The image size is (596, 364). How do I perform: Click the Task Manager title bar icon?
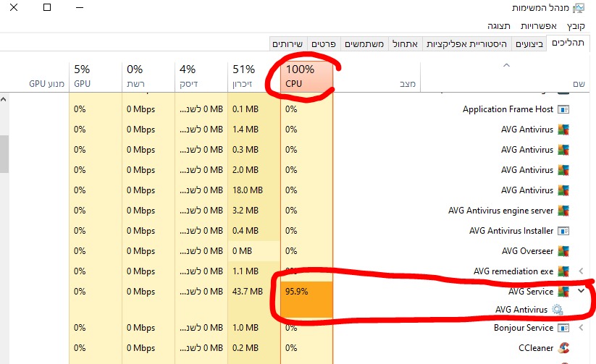[579, 8]
